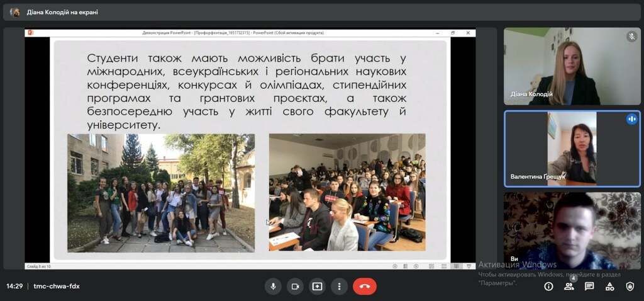Show the participants list

[x=569, y=286]
